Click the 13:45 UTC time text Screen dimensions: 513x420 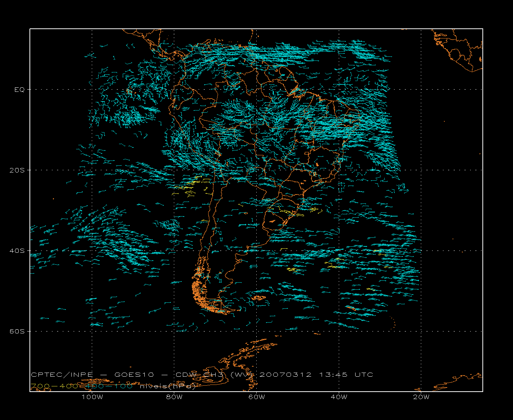(346, 374)
